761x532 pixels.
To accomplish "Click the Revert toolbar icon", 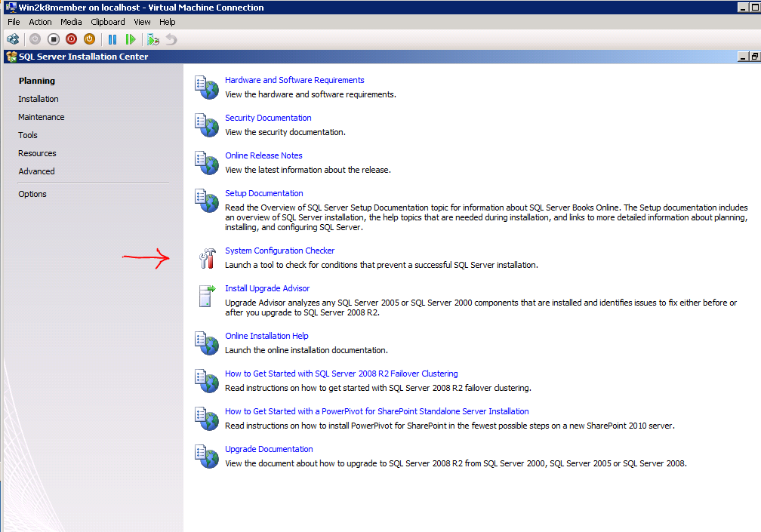I will point(171,39).
